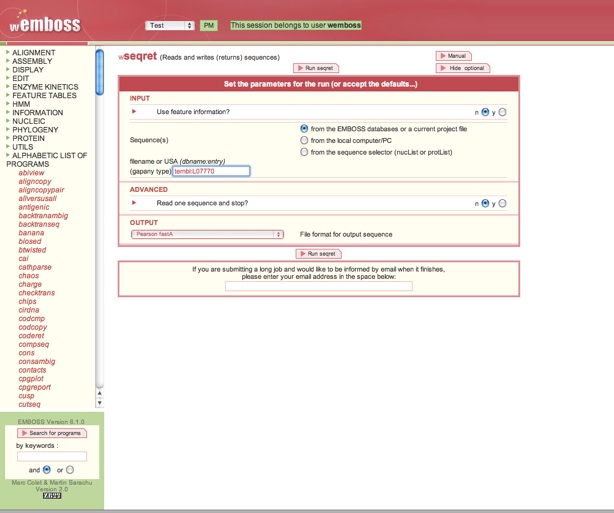This screenshot has width=614, height=513.
Task: Select 'y' for Read one sequence and stop
Action: pos(502,204)
